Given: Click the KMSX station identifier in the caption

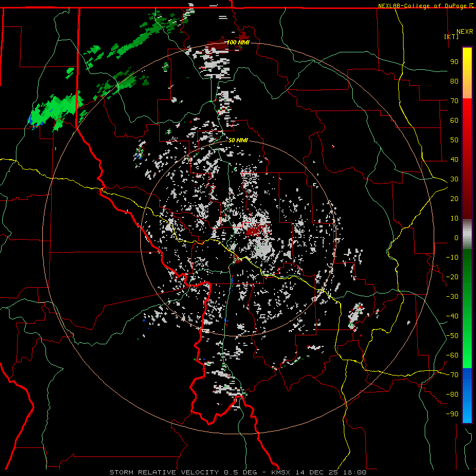Looking at the screenshot, I should 280,472.
